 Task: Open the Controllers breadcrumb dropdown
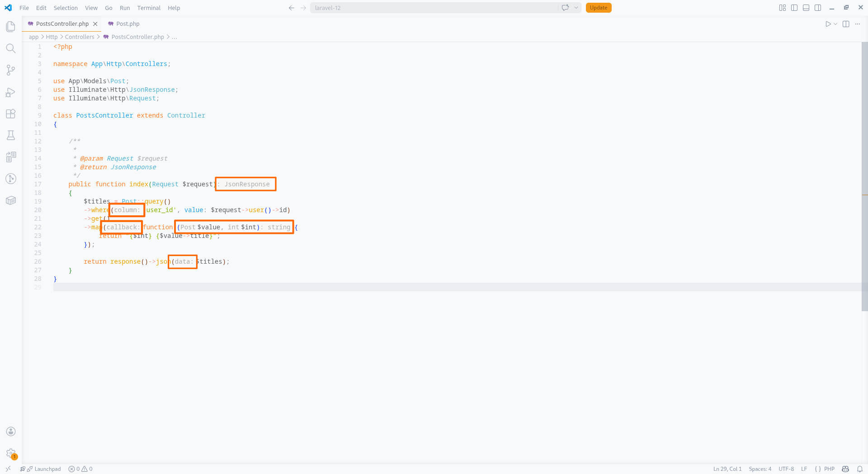80,37
